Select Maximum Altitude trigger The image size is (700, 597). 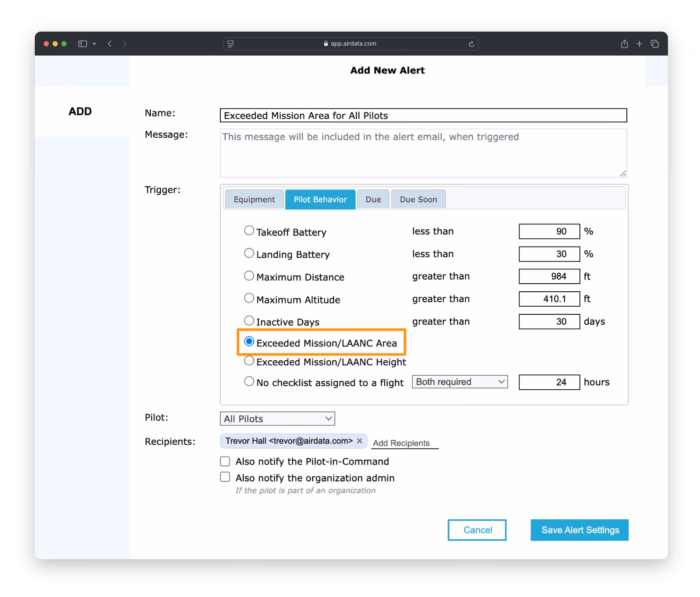coord(249,298)
